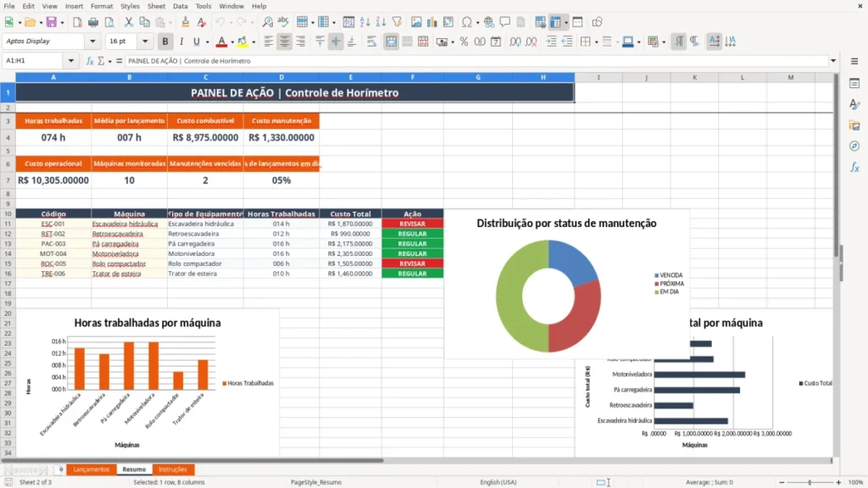The width and height of the screenshot is (868, 488).
Task: Click the Decrease Indent icon
Action: point(567,42)
